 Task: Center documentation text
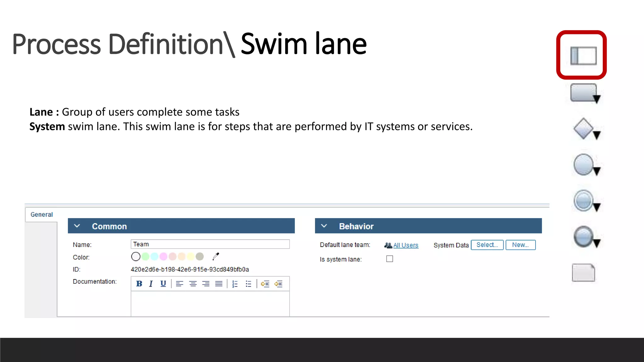pos(193,284)
